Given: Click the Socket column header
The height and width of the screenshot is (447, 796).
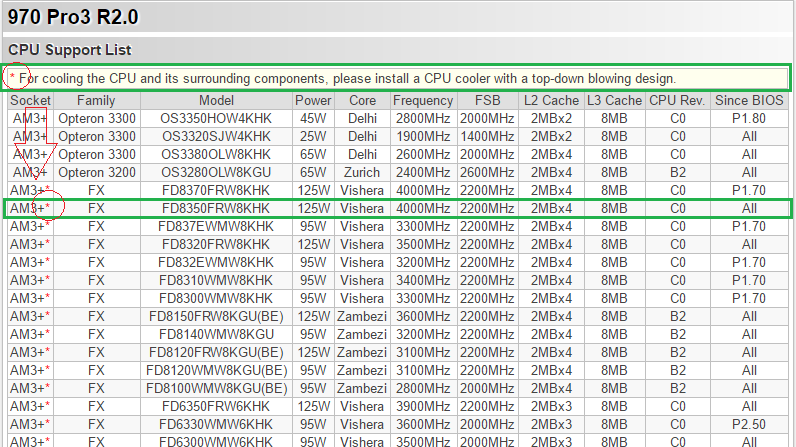Looking at the screenshot, I should 30,100.
